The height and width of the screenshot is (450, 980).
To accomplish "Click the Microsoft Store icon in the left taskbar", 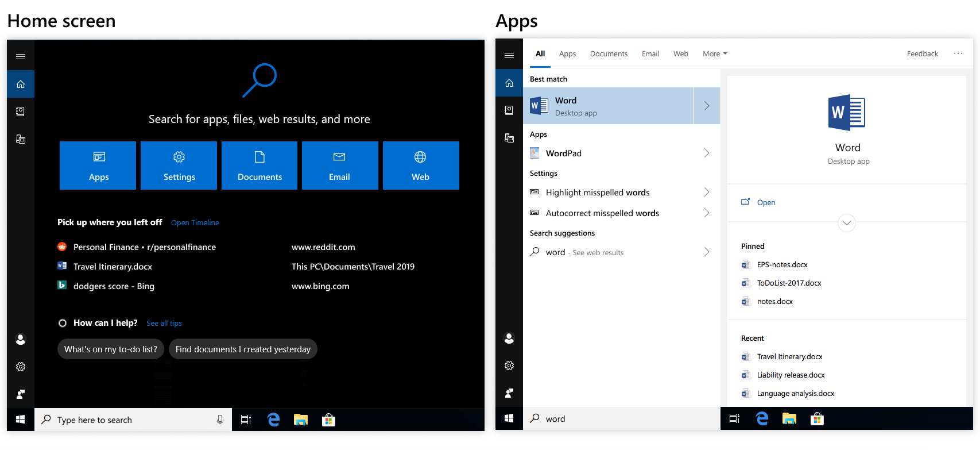I will pos(328,420).
